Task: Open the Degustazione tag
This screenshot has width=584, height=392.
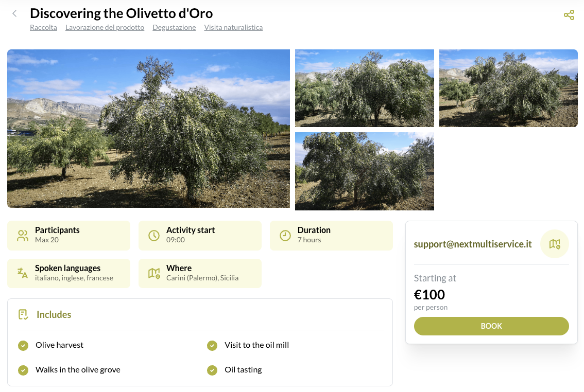Action: pyautogui.click(x=174, y=27)
